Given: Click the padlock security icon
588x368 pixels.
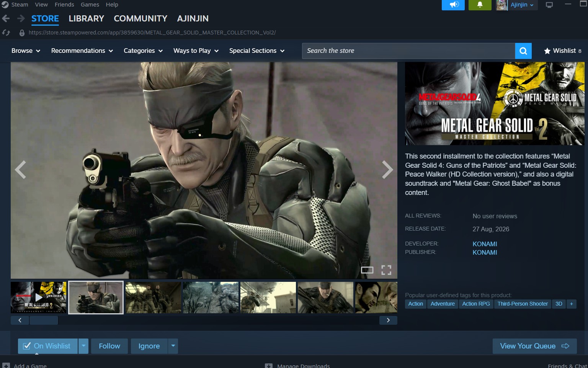Looking at the screenshot, I should tap(22, 33).
